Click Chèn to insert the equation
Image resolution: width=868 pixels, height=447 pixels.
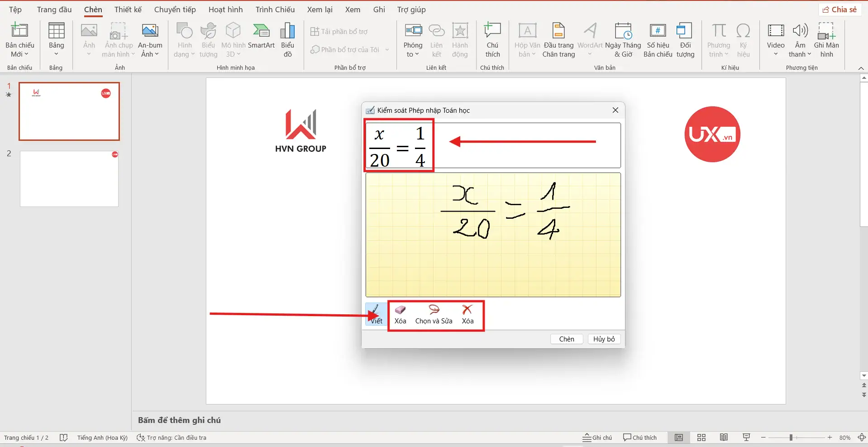coord(566,338)
